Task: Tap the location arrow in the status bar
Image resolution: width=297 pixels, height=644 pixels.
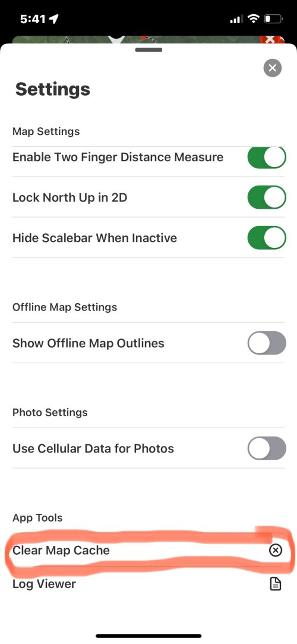Action: click(x=53, y=18)
